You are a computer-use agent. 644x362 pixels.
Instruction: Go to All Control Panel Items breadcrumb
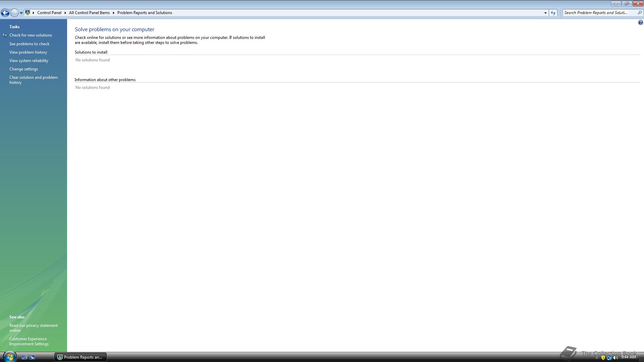click(x=89, y=13)
